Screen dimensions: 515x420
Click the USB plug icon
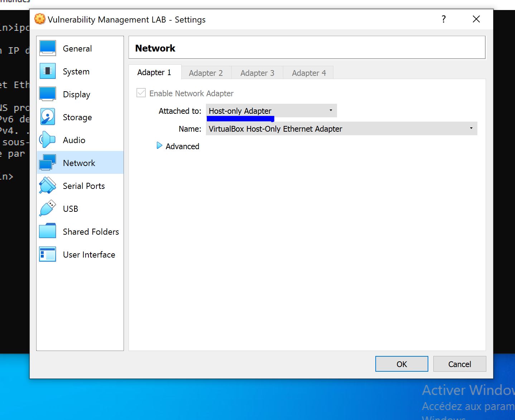[x=48, y=209]
